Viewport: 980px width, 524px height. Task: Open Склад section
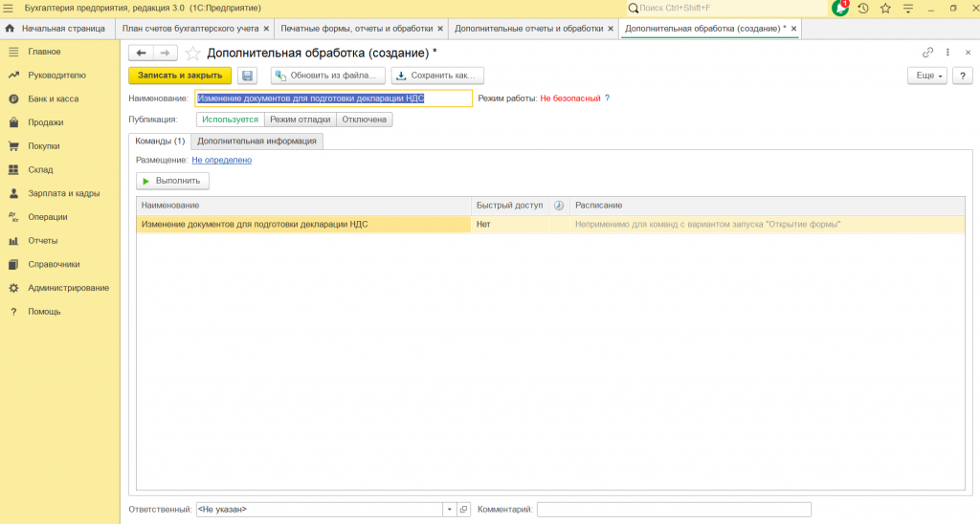[40, 170]
